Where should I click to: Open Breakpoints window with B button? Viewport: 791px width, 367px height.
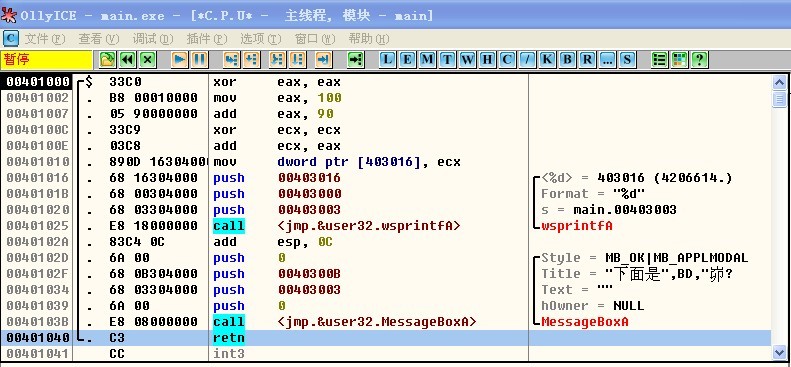click(x=567, y=60)
